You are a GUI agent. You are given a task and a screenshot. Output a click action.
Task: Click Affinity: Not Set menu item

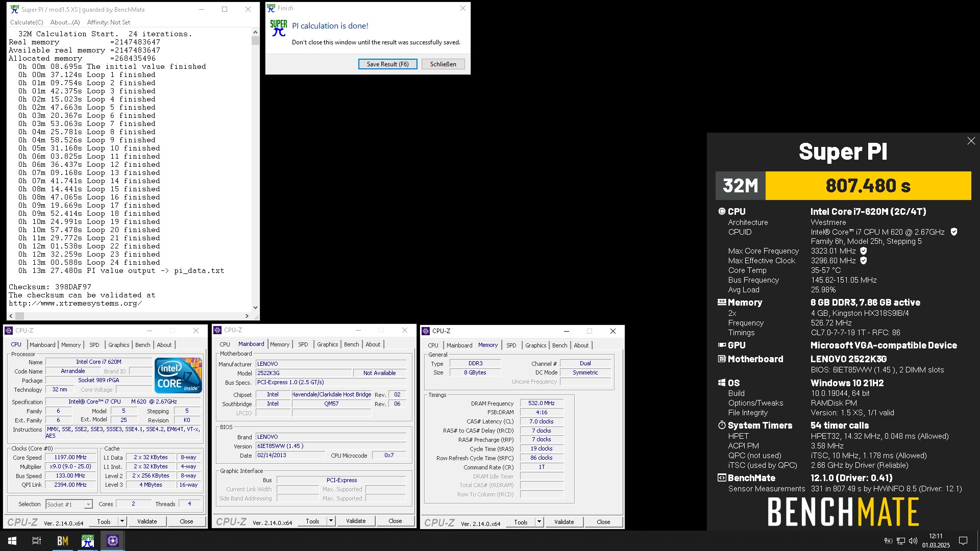coord(108,22)
